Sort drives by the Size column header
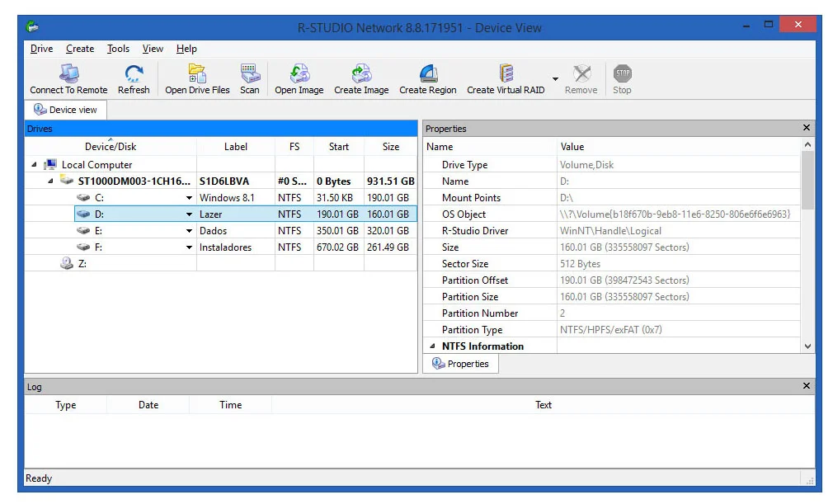This screenshot has height=504, width=833. point(391,147)
